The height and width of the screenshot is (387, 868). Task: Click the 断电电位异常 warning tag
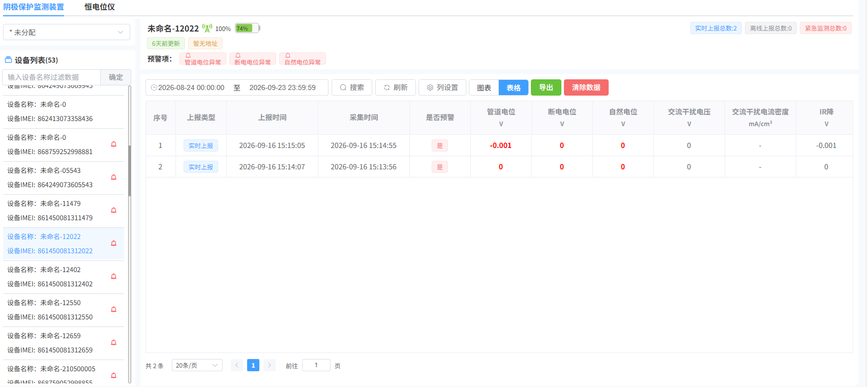tap(253, 59)
